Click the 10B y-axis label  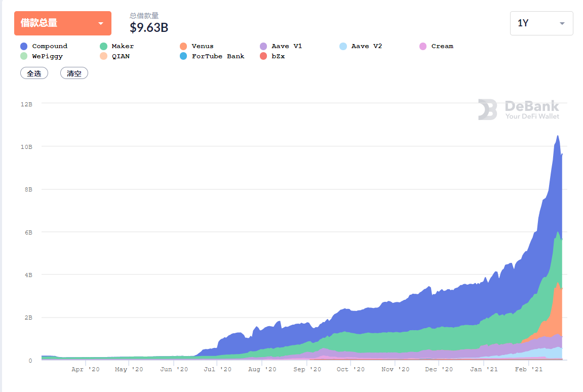point(26,147)
